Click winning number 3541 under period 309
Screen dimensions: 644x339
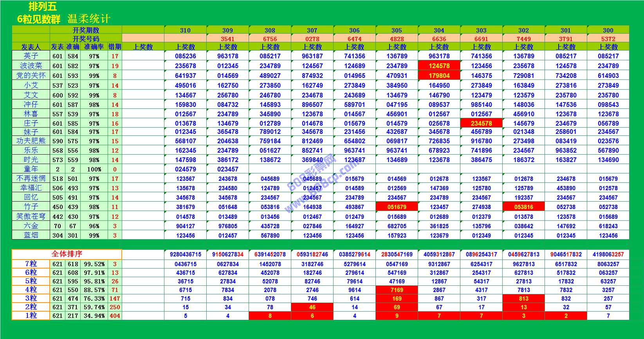coord(227,39)
